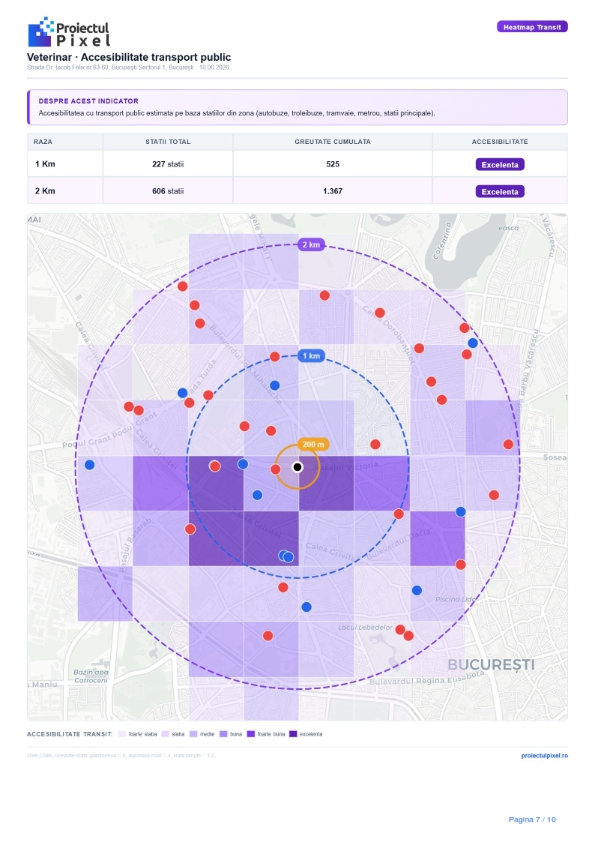Screen dimensions: 595x842
Task: Click the 'foarte slaba' legend color swatch
Action: coord(122,734)
